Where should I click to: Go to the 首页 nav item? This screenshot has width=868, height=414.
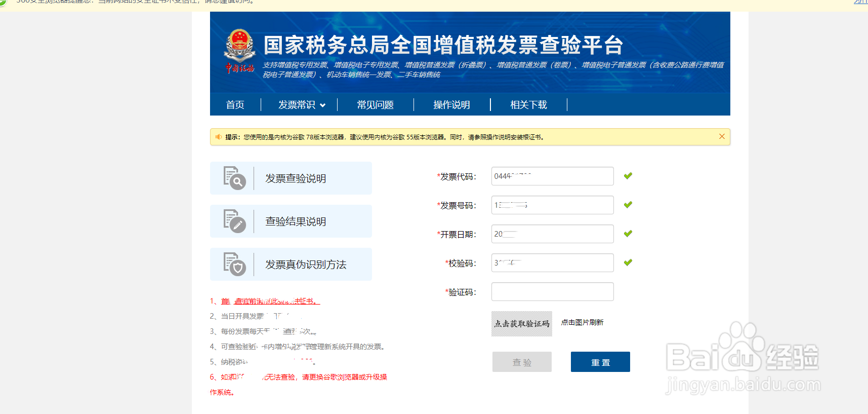[x=235, y=105]
